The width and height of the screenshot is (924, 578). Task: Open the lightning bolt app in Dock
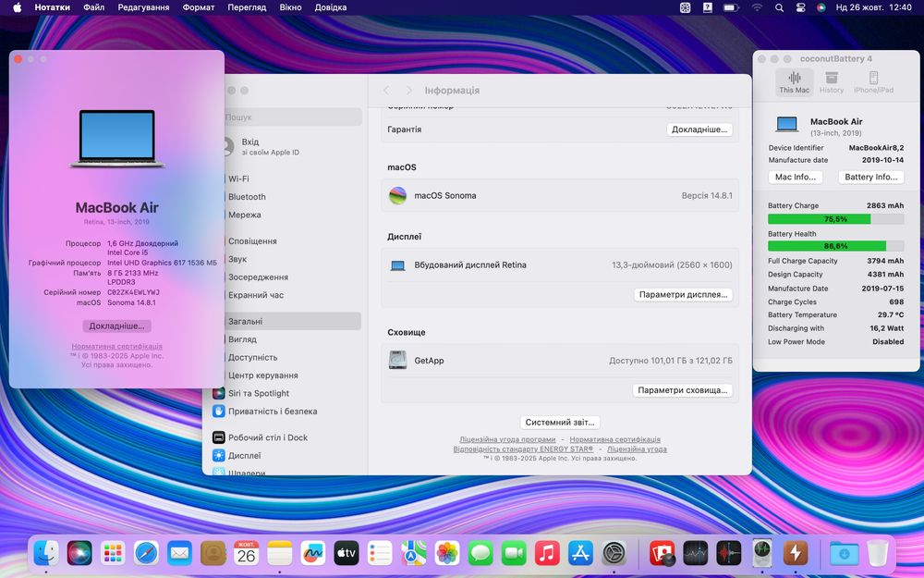click(x=796, y=553)
